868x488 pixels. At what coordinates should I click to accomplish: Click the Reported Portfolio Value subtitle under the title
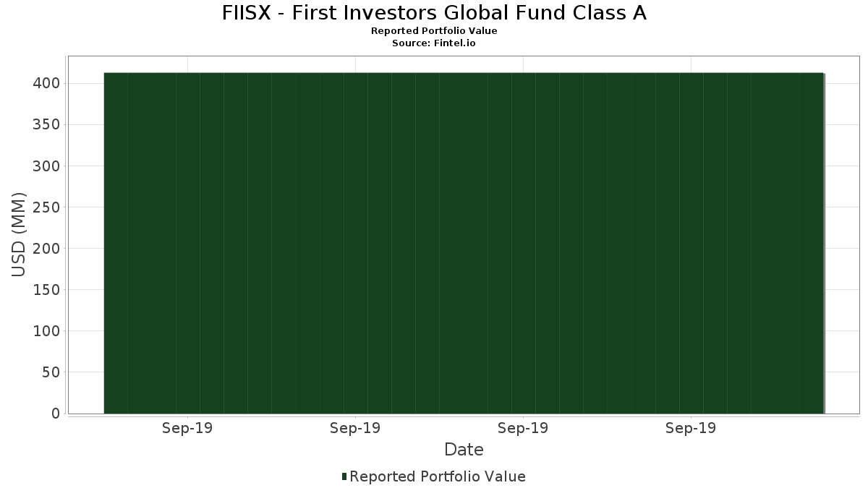tap(434, 31)
